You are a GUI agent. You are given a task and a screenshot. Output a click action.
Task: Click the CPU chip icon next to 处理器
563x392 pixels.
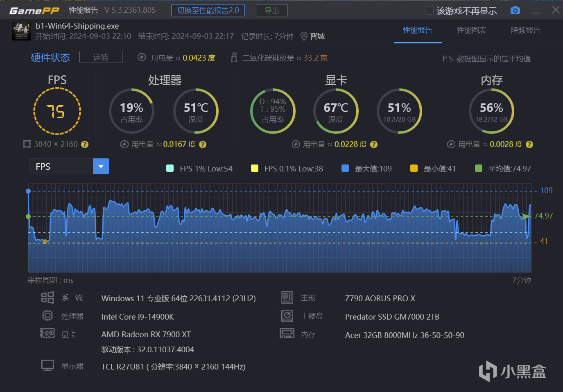tap(47, 315)
